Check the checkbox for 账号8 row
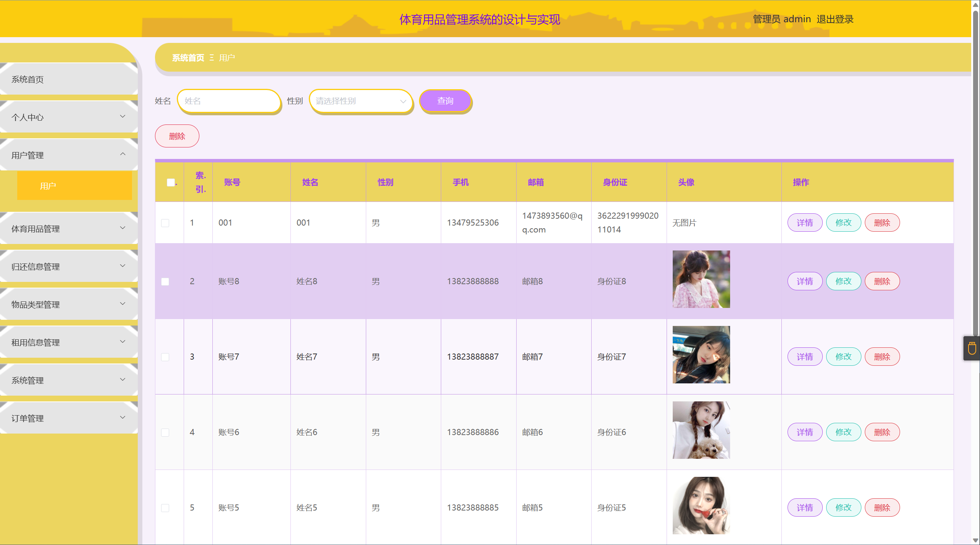Image resolution: width=980 pixels, height=545 pixels. click(x=165, y=282)
